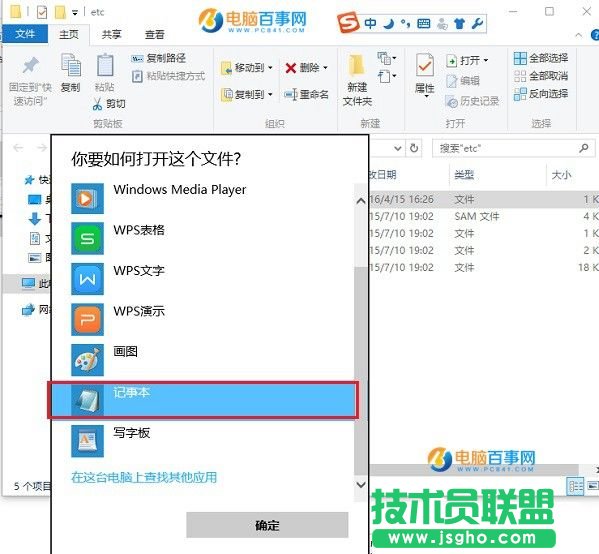Click the 属性 properties icon
This screenshot has height=554, width=599.
425,65
